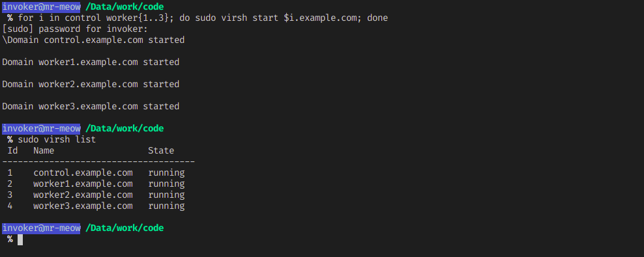Click the '[sudo] password for invoker:' line
The image size is (644, 257).
point(75,29)
